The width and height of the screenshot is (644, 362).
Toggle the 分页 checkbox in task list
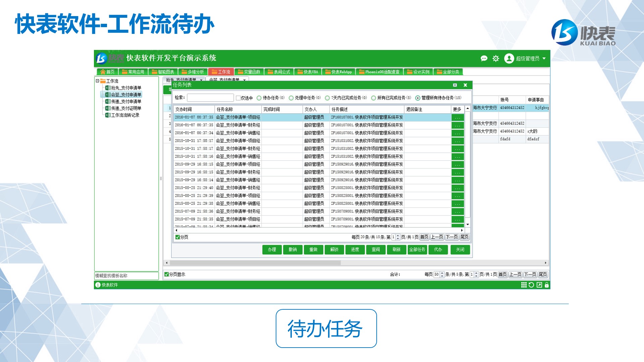coord(177,237)
